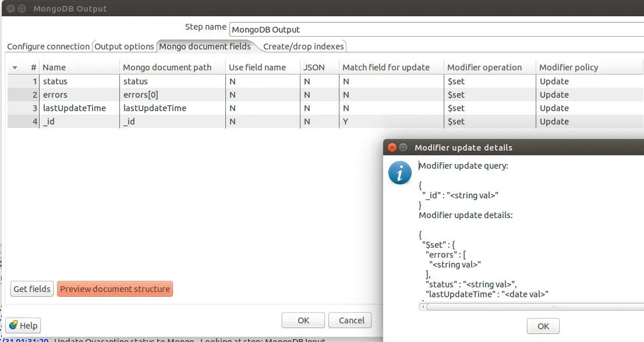Click the '_id' document path cell

click(172, 122)
